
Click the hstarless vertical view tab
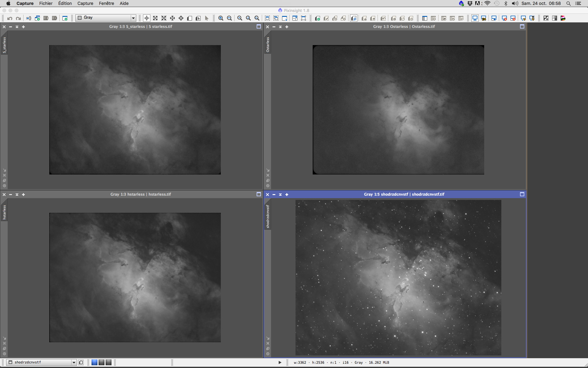[4, 212]
